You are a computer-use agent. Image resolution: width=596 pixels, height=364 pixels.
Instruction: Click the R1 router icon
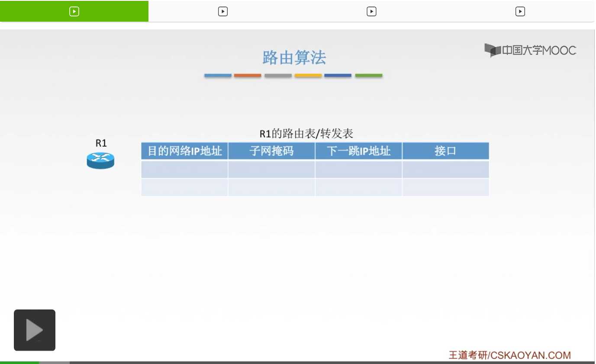point(100,161)
